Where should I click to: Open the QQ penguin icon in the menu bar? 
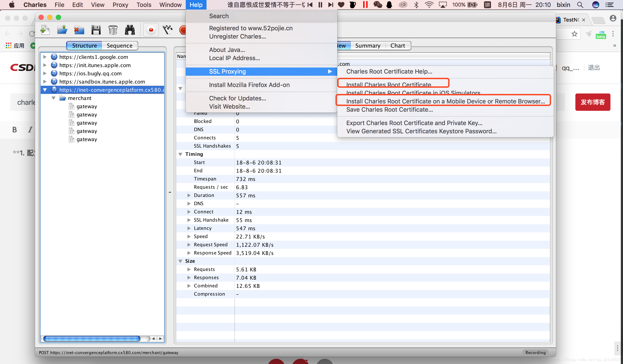[x=389, y=5]
